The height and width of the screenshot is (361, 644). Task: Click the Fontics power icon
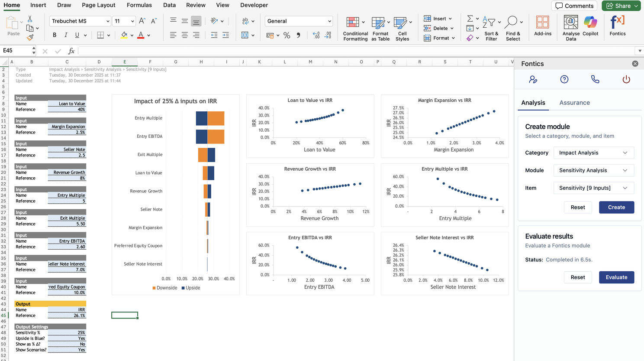pos(626,79)
